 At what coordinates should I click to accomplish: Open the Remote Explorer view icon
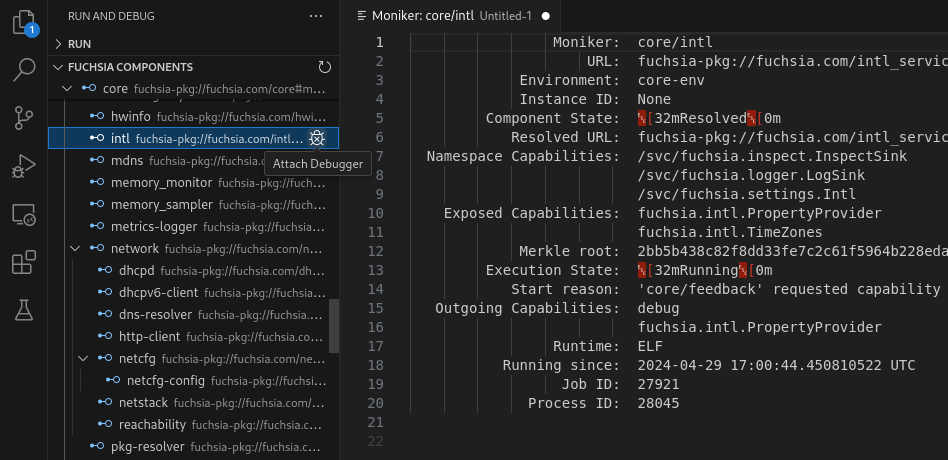(24, 214)
